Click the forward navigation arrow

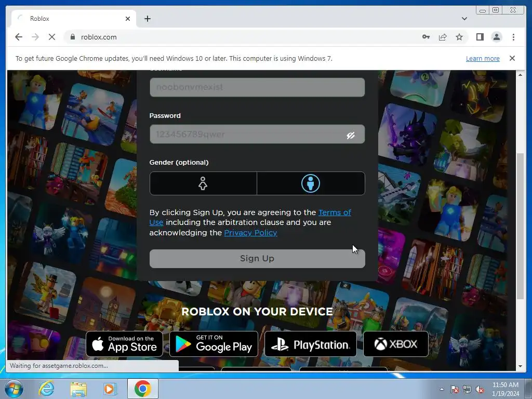click(x=35, y=37)
